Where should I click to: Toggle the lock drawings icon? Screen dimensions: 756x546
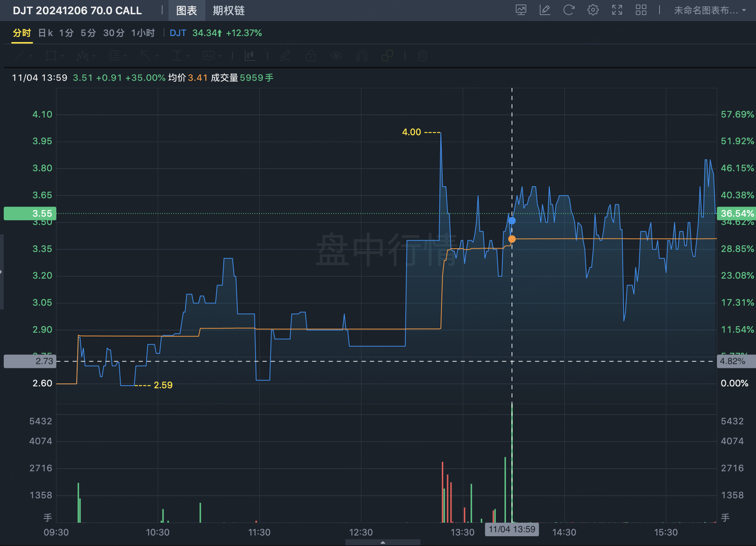click(310, 56)
